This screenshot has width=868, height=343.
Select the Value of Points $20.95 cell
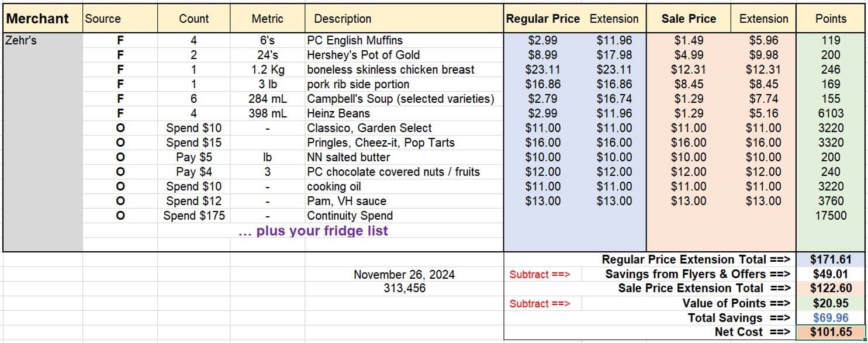831,303
